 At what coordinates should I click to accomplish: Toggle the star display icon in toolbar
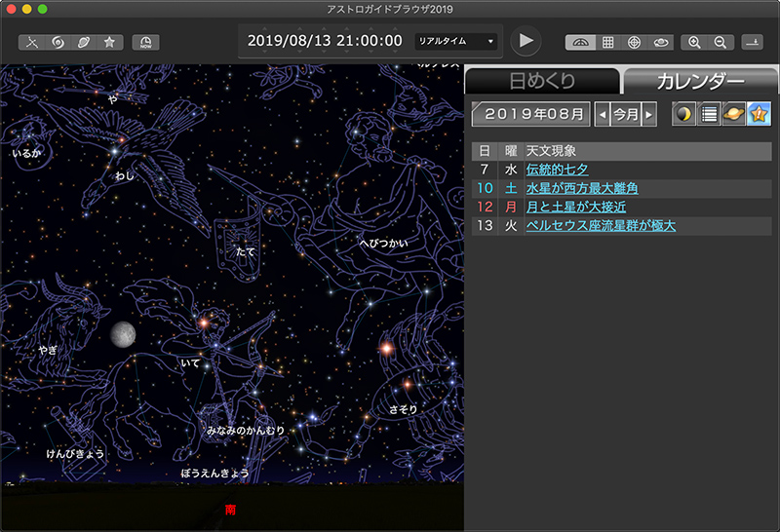coord(109,42)
